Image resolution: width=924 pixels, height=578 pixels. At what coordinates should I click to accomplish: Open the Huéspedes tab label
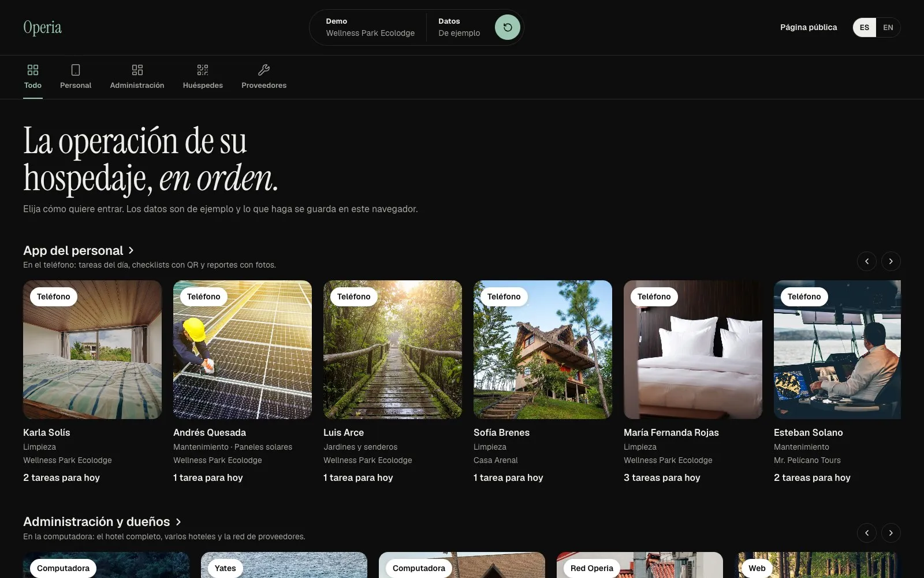tap(203, 85)
